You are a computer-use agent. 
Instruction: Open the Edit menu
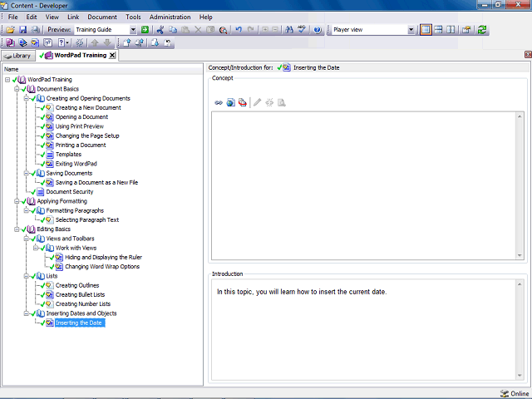[x=32, y=17]
